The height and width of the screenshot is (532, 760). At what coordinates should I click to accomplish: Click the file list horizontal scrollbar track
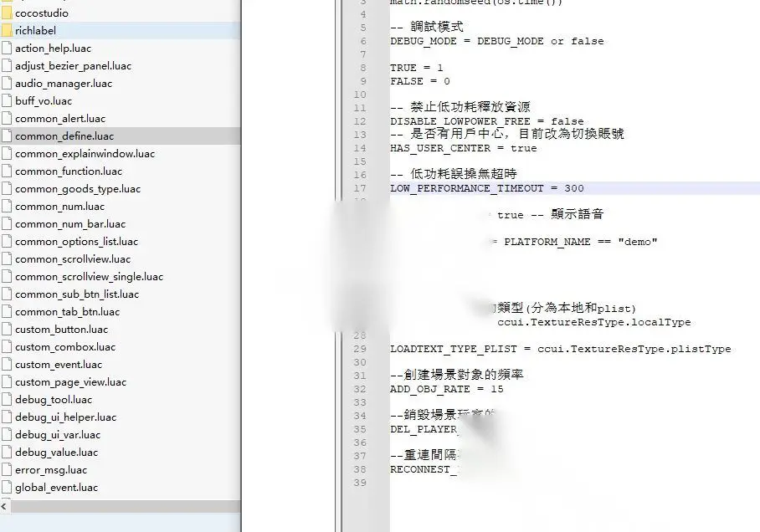(125, 506)
